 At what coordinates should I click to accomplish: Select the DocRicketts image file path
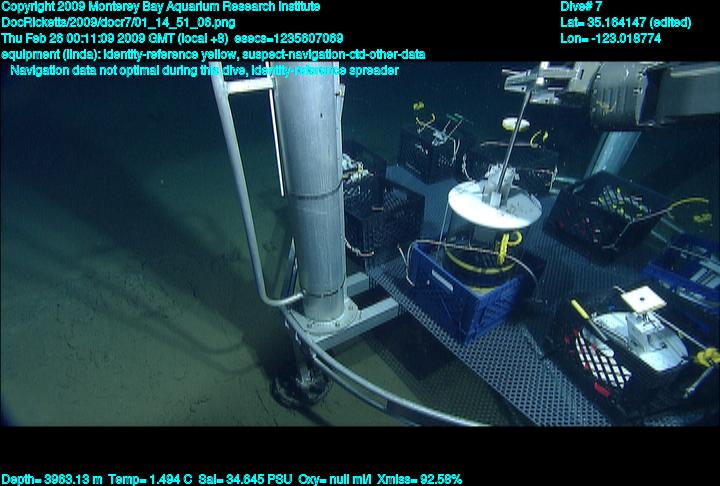point(110,22)
